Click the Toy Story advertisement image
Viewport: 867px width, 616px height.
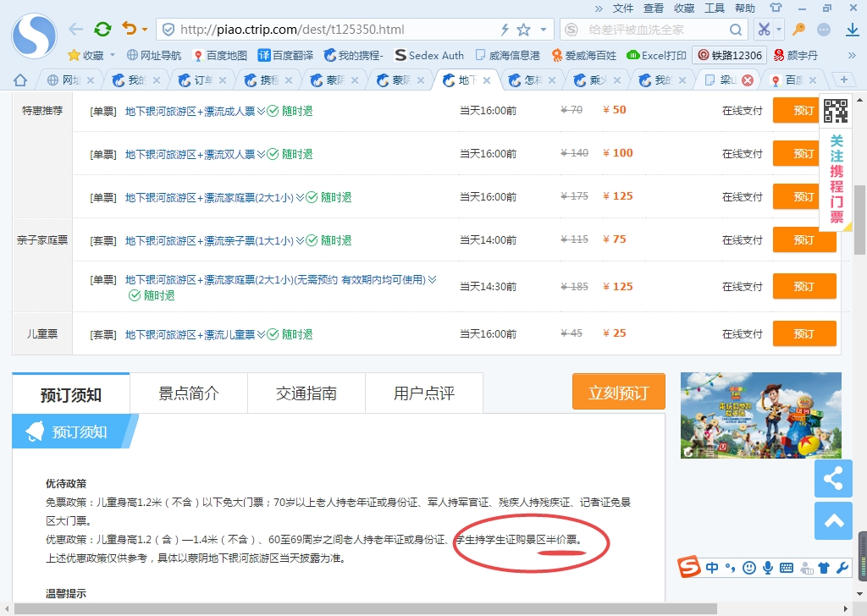760,416
